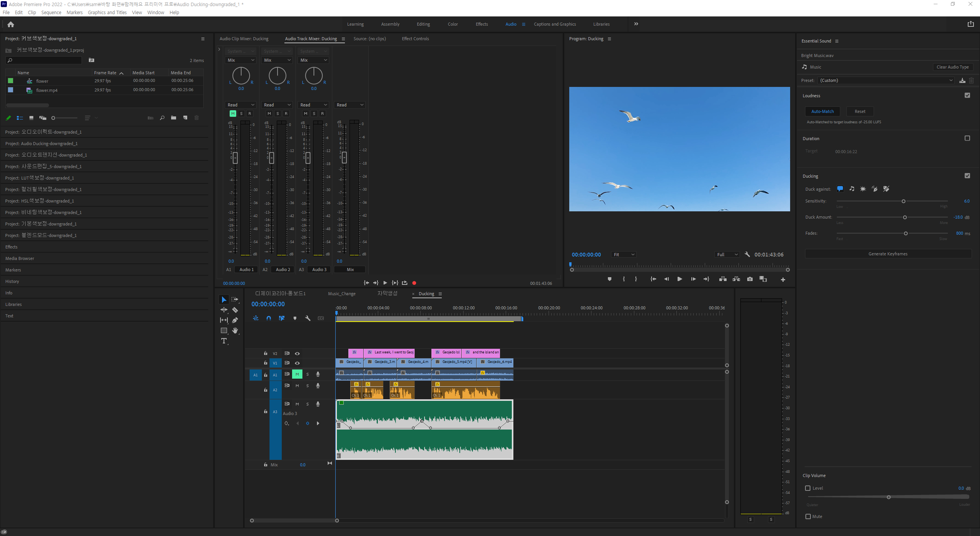The width and height of the screenshot is (980, 536).
Task: Select the Type tool
Action: coord(224,341)
